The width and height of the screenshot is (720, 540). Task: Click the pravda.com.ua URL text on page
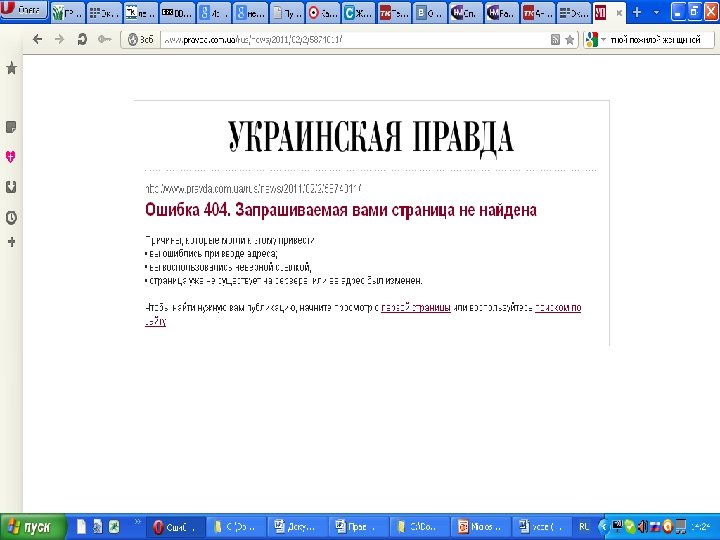[253, 189]
